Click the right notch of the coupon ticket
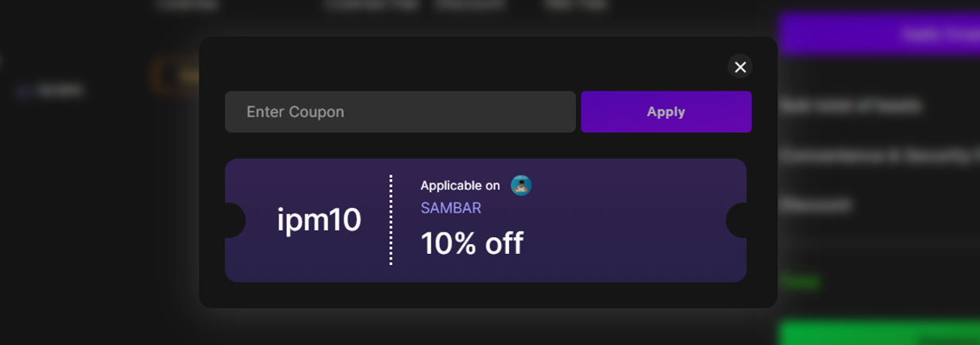980x345 pixels. (739, 220)
